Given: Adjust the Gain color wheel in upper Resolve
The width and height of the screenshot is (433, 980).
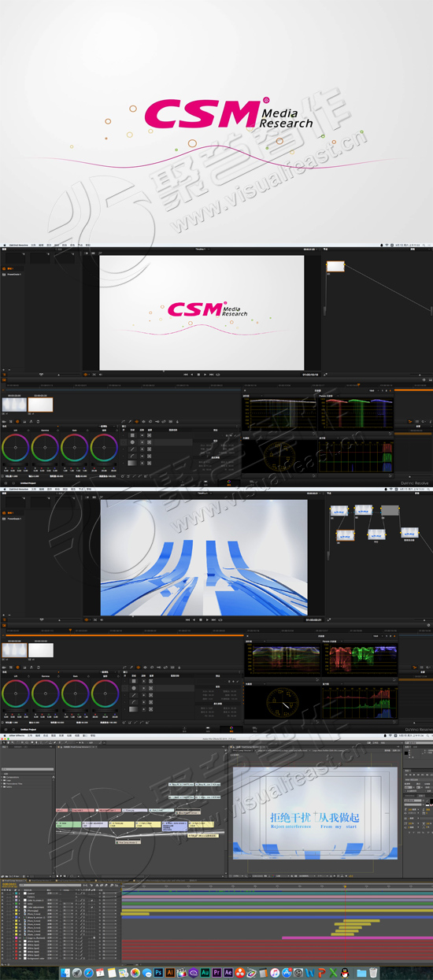Looking at the screenshot, I should point(75,448).
